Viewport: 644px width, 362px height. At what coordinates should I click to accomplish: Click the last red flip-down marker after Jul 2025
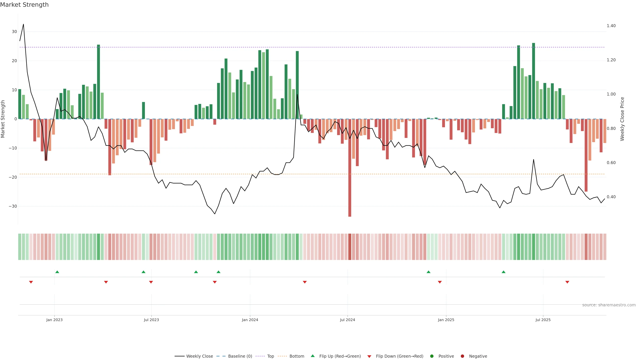pyautogui.click(x=567, y=282)
